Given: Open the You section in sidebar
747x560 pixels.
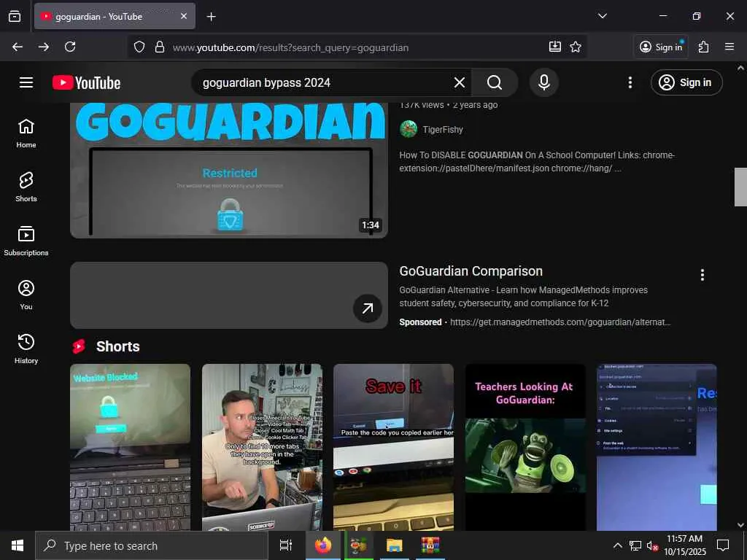Looking at the screenshot, I should [x=26, y=295].
